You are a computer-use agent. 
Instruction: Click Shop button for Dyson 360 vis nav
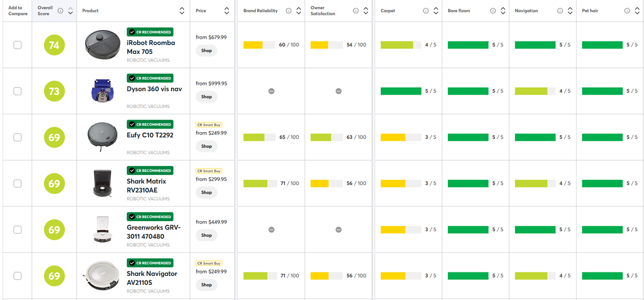[x=207, y=96]
